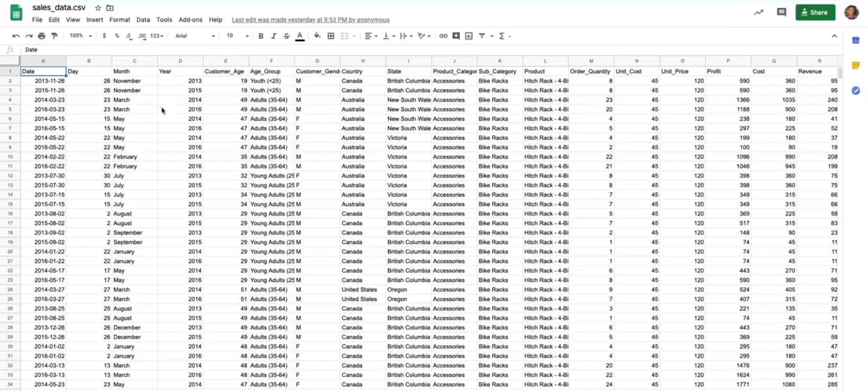The height and width of the screenshot is (391, 868).
Task: Open the Data menu
Action: pos(143,20)
